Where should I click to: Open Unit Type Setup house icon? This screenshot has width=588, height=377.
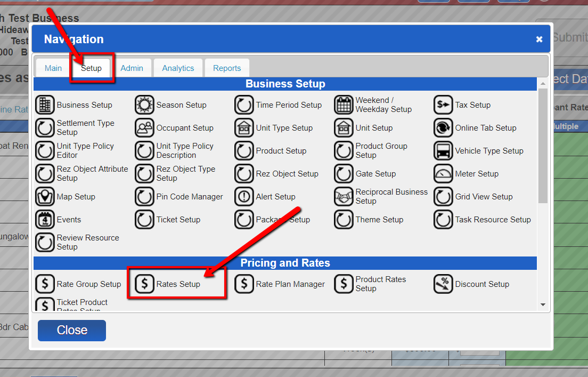(x=244, y=127)
